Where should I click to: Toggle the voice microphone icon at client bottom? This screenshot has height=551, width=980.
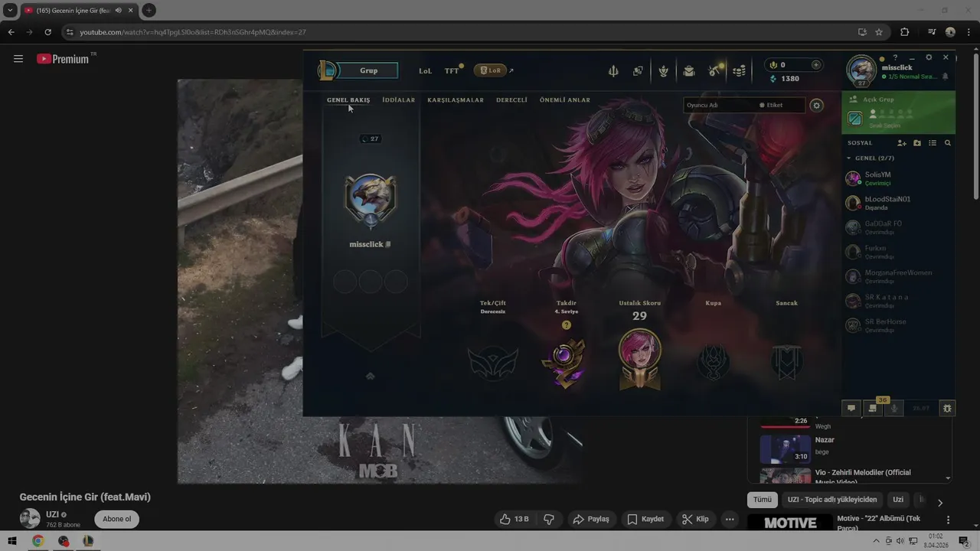(x=893, y=409)
